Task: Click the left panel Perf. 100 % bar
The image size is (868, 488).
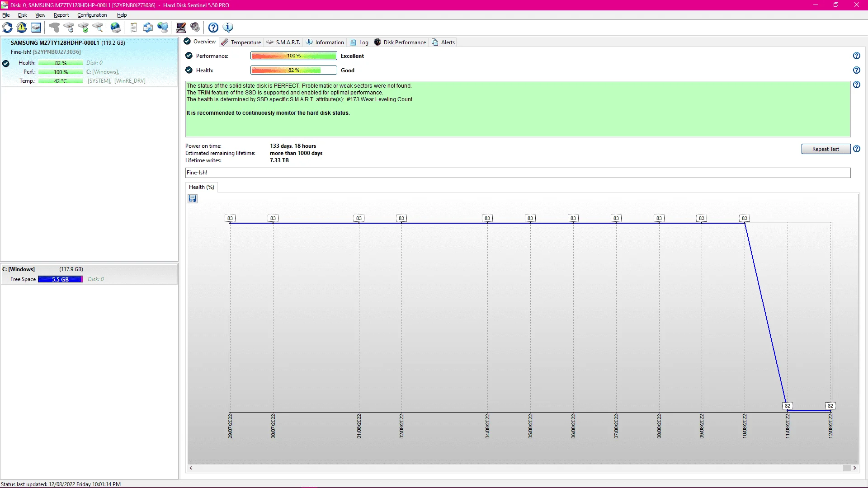Action: (x=61, y=72)
